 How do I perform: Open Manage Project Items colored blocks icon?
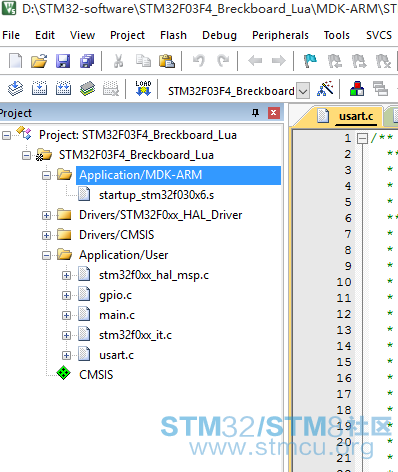[x=357, y=89]
